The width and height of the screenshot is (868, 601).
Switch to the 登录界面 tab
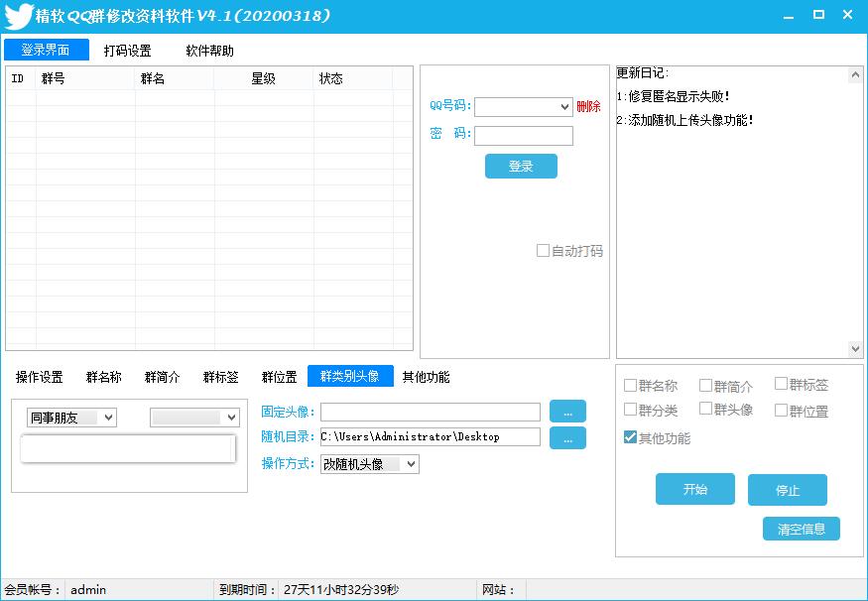46,50
